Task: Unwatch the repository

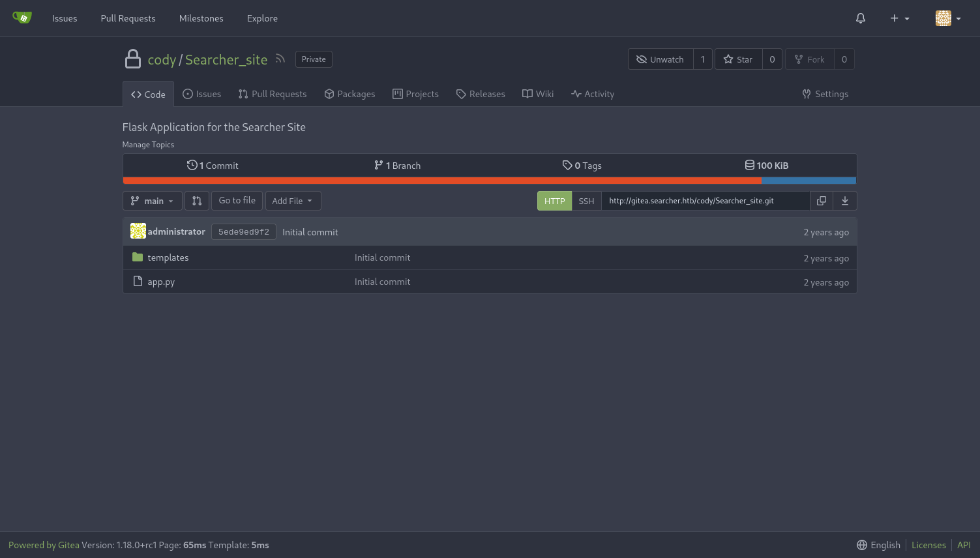Action: (x=661, y=59)
